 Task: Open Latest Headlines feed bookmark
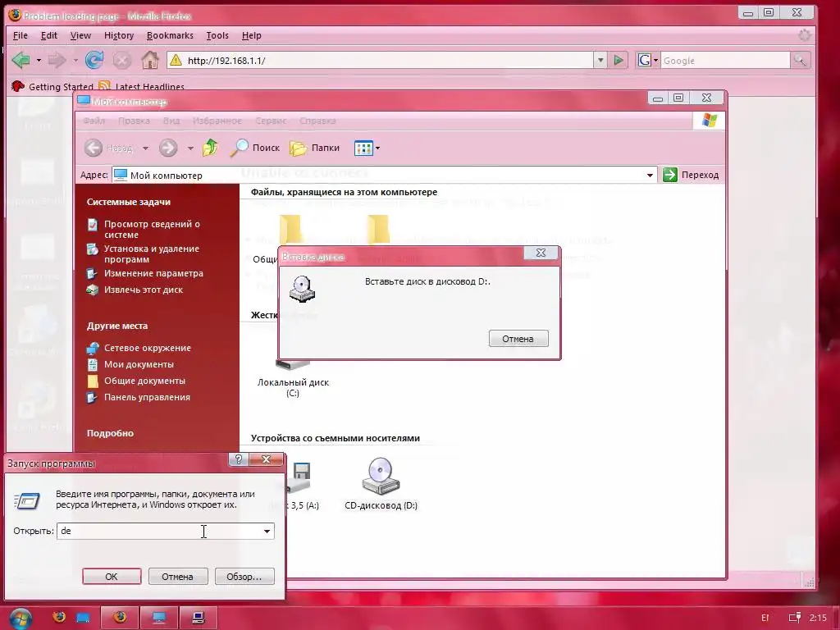pyautogui.click(x=142, y=86)
